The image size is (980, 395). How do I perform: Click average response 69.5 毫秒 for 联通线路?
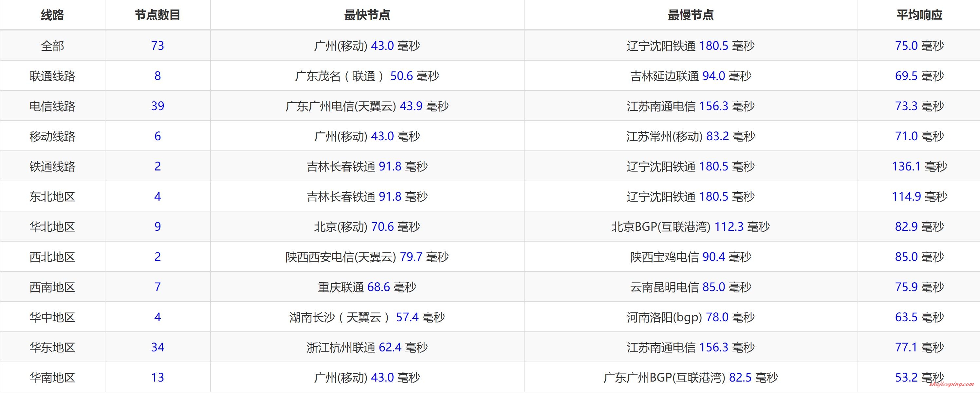(919, 76)
